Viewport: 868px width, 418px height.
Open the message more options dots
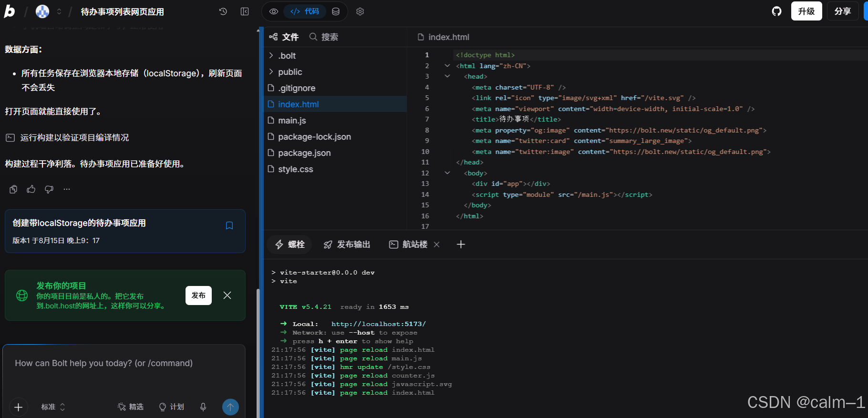coord(67,189)
